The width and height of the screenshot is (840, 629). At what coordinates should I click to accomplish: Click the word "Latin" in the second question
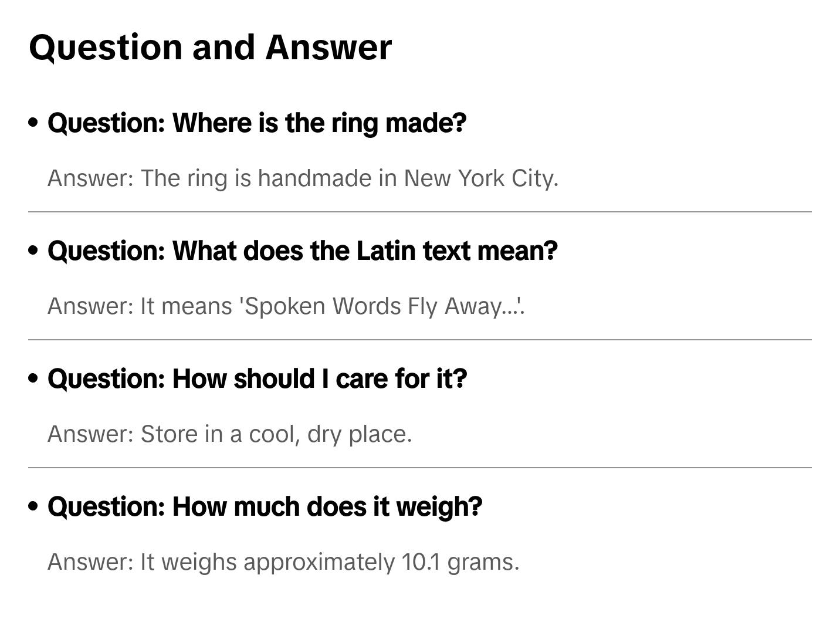point(386,251)
